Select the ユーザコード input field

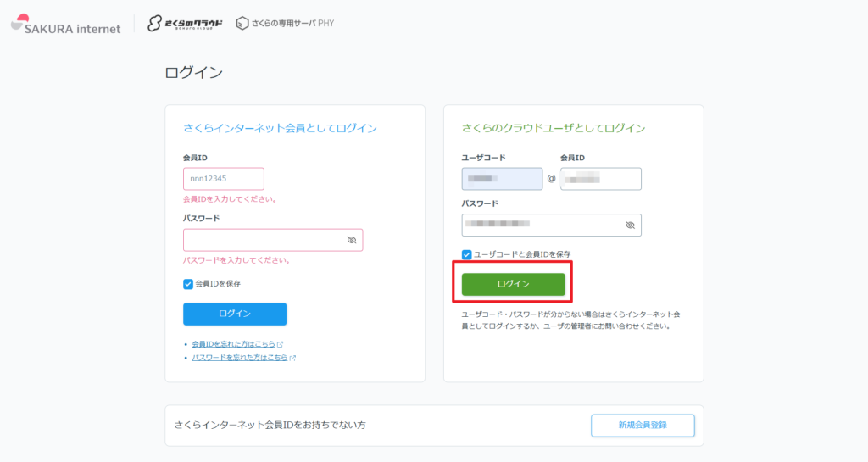coord(502,179)
